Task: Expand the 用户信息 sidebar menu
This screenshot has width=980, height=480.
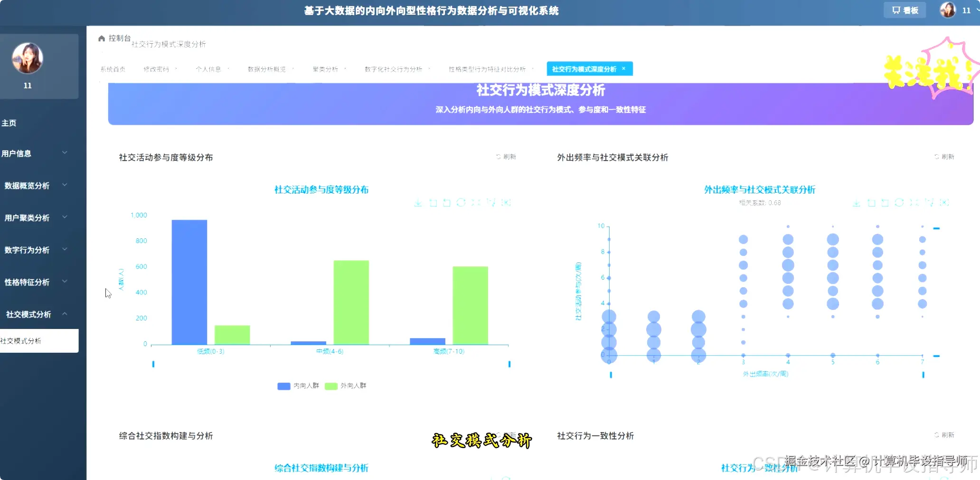Action: click(39, 153)
